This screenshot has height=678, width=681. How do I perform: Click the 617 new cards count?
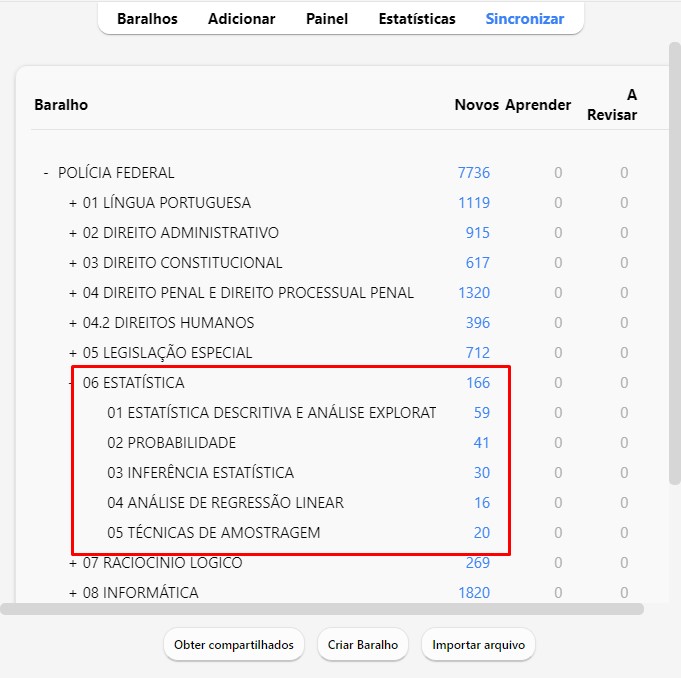478,263
